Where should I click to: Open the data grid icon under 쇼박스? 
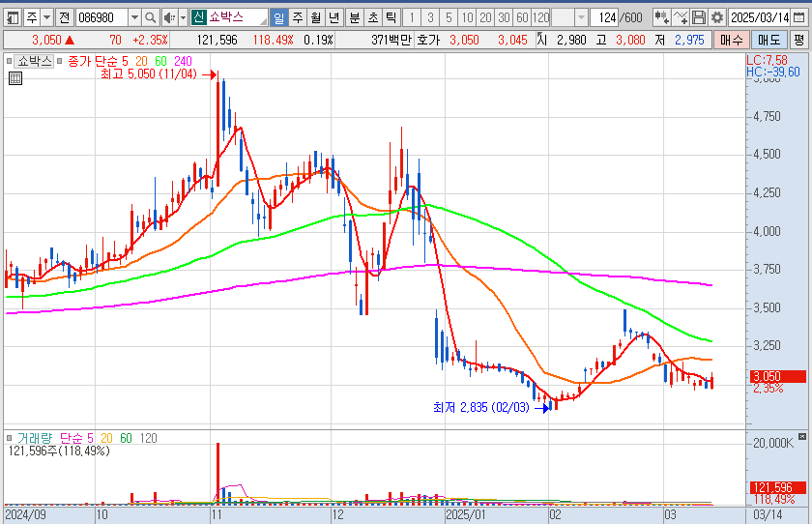point(15,78)
